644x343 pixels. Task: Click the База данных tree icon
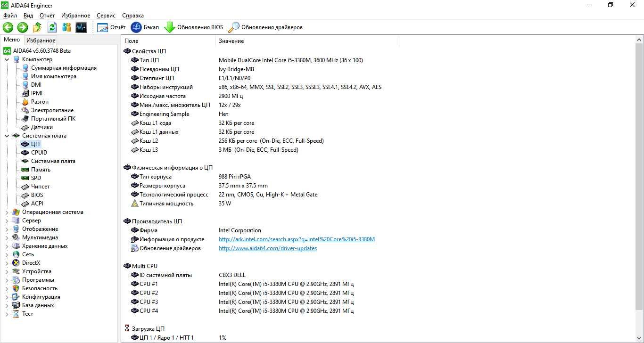click(16, 305)
